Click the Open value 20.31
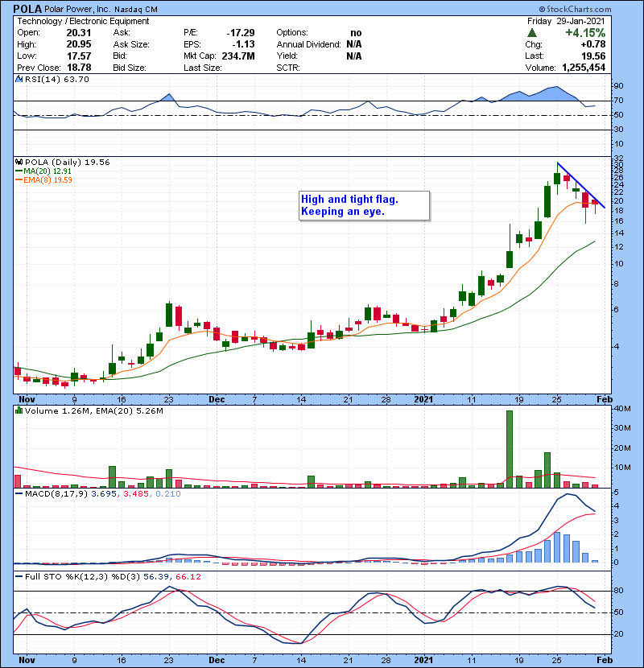This screenshot has width=644, height=668. [x=79, y=33]
